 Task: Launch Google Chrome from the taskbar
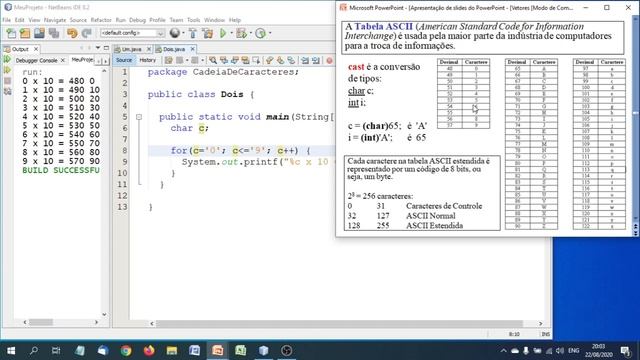click(x=126, y=351)
